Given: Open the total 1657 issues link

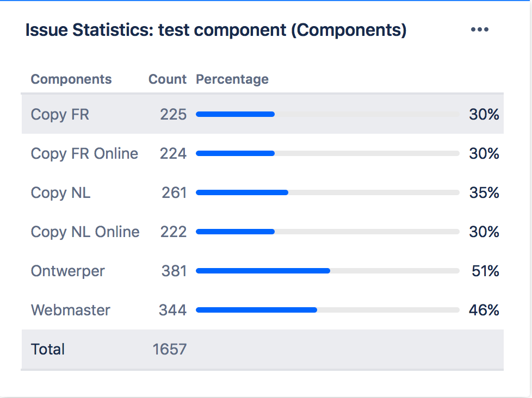Looking at the screenshot, I should (170, 349).
